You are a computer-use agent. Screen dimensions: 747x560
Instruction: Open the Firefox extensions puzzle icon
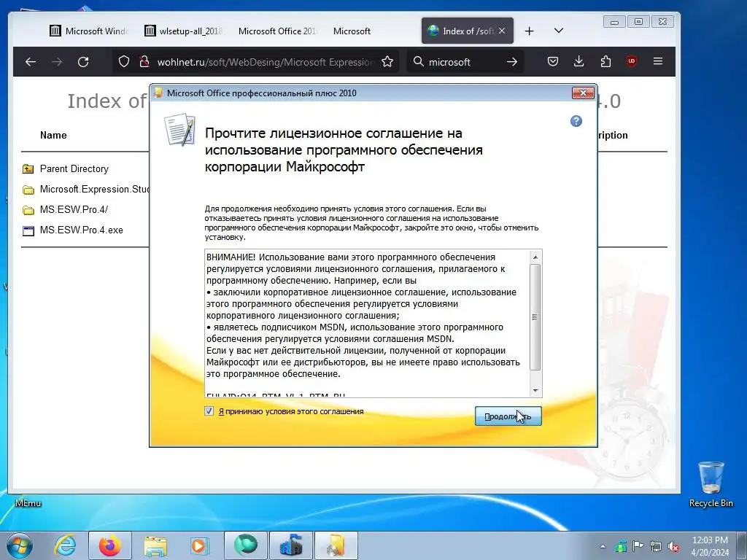tap(605, 61)
